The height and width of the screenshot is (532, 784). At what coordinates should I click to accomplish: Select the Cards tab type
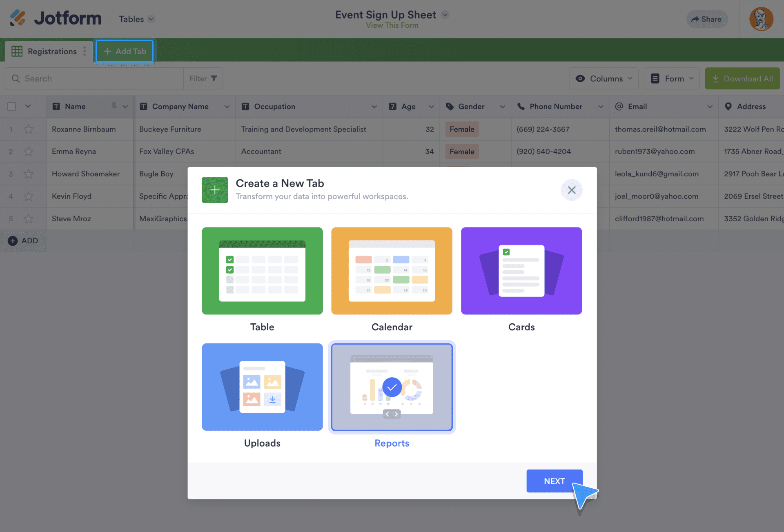click(x=521, y=271)
